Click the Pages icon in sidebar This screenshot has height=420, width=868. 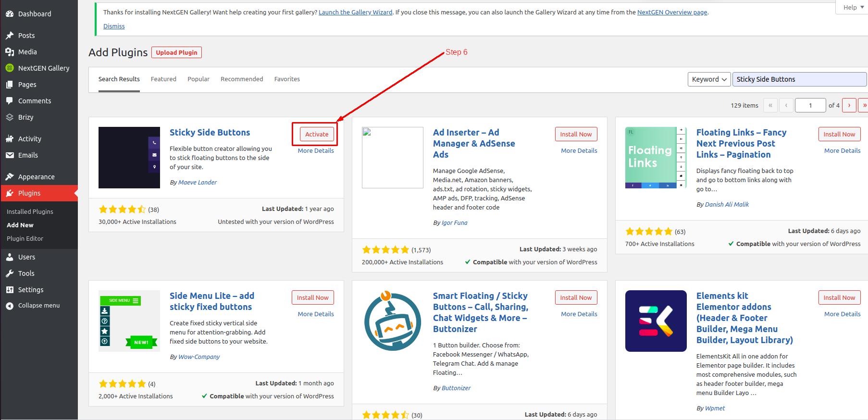point(10,85)
